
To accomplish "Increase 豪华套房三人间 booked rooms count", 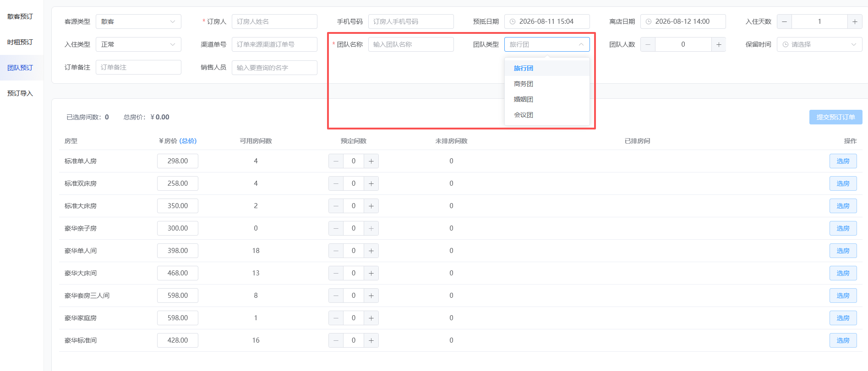I will pyautogui.click(x=371, y=296).
